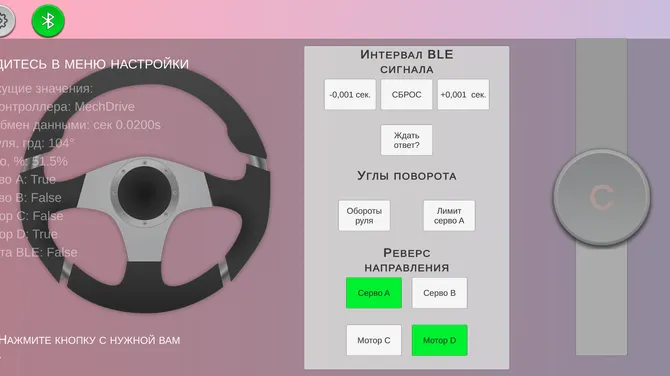Click the '51.5%' value text
This screenshot has width=670, height=376.
pyautogui.click(x=50, y=162)
